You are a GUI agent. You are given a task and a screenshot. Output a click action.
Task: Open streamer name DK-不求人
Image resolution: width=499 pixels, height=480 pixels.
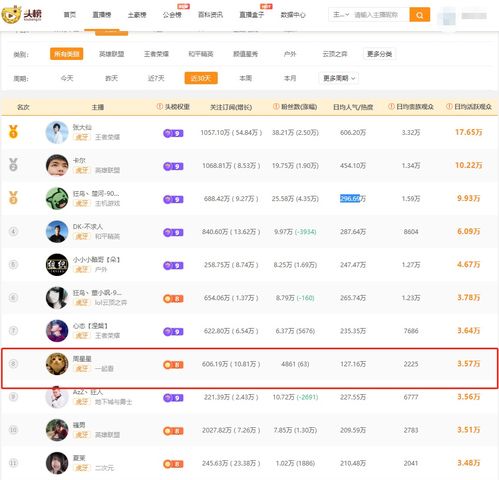[88, 226]
